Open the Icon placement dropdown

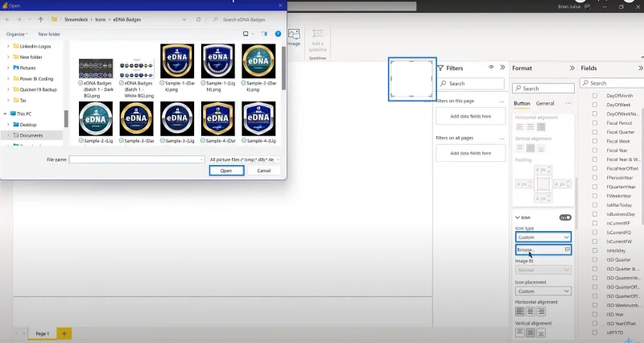(543, 291)
